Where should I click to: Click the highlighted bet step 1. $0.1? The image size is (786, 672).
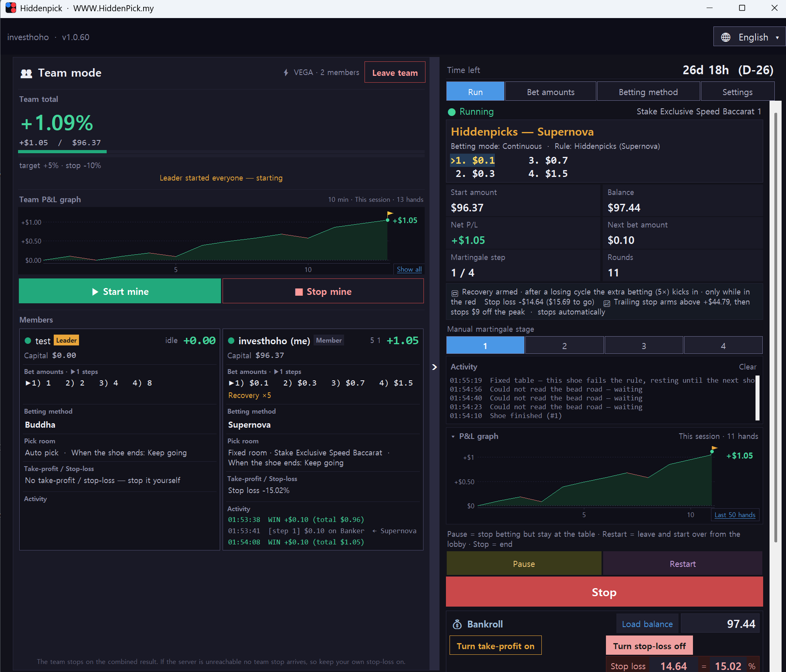click(x=473, y=160)
